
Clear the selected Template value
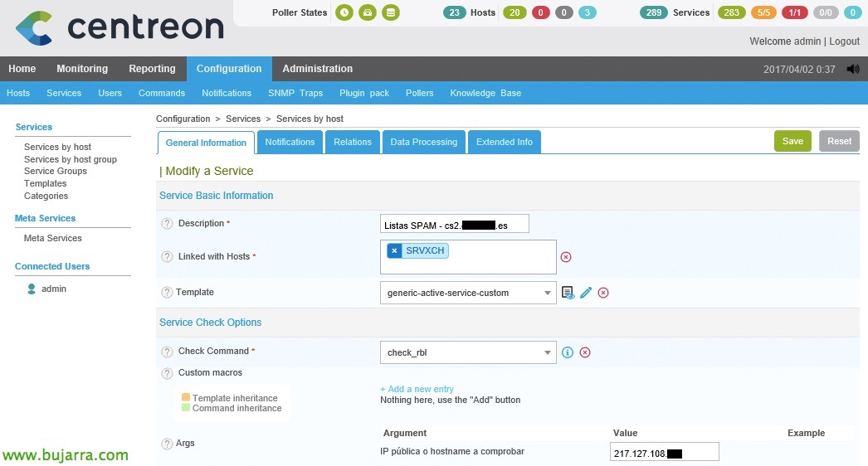tap(603, 293)
